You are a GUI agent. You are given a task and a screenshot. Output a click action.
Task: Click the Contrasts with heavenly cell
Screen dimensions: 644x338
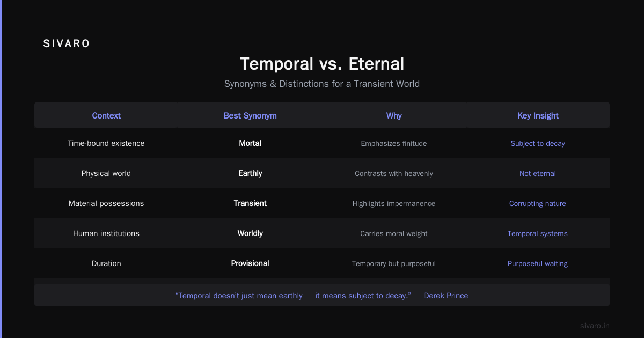coord(394,173)
